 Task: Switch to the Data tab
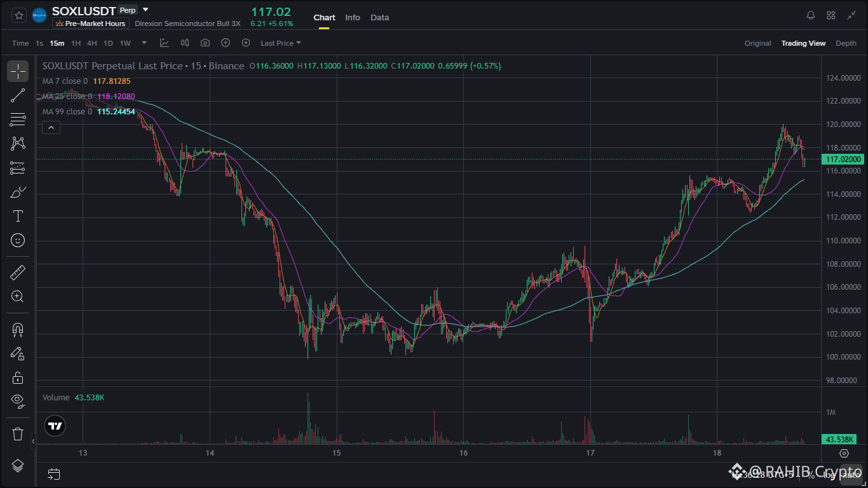coord(379,17)
